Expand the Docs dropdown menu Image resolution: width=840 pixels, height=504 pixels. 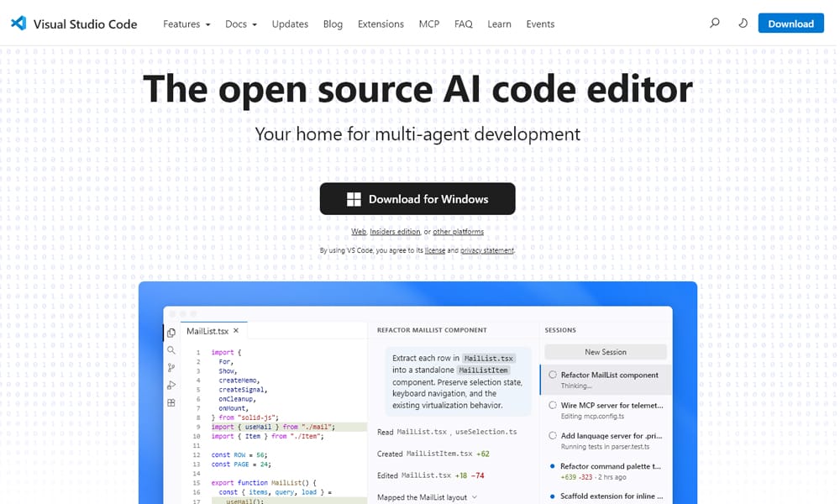pos(241,24)
